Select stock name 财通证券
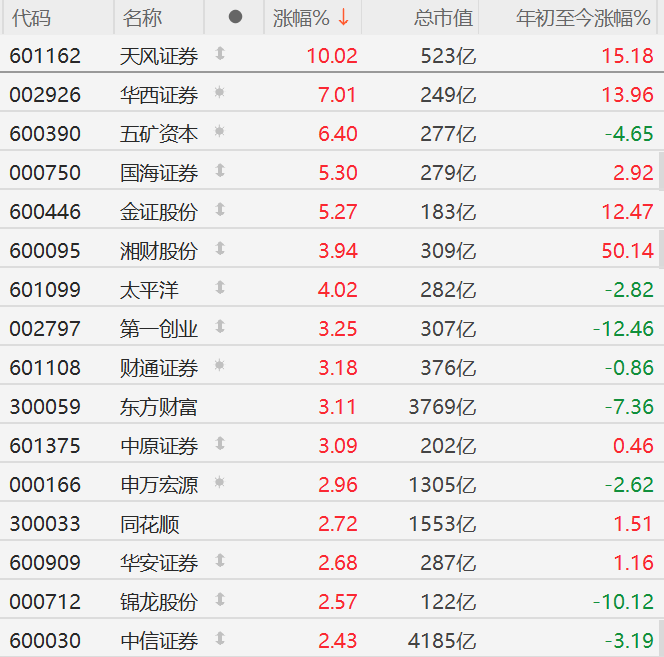 click(159, 368)
